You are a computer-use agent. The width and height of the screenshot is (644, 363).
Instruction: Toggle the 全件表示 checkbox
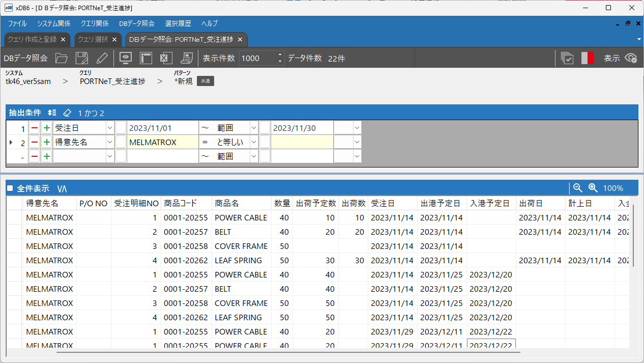coord(10,188)
